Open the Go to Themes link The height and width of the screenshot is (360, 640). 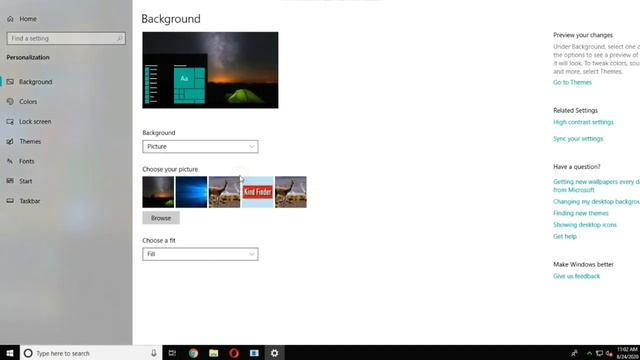tap(572, 82)
